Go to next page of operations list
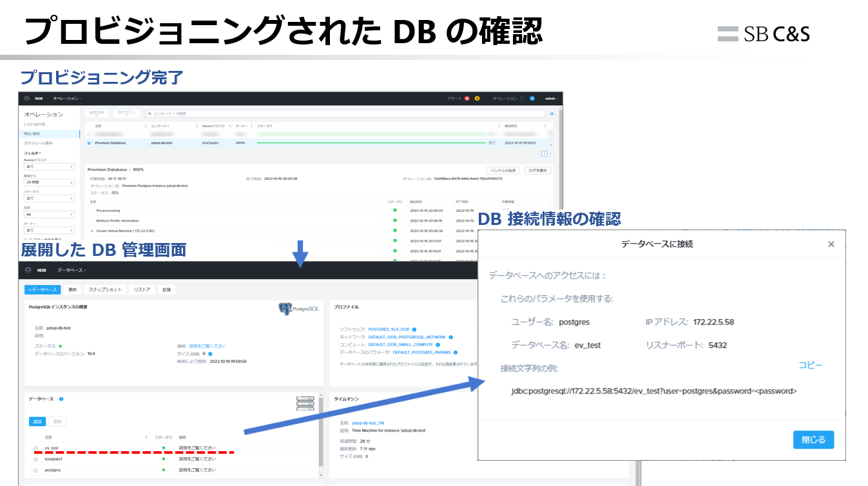The image size is (868, 486). click(550, 154)
